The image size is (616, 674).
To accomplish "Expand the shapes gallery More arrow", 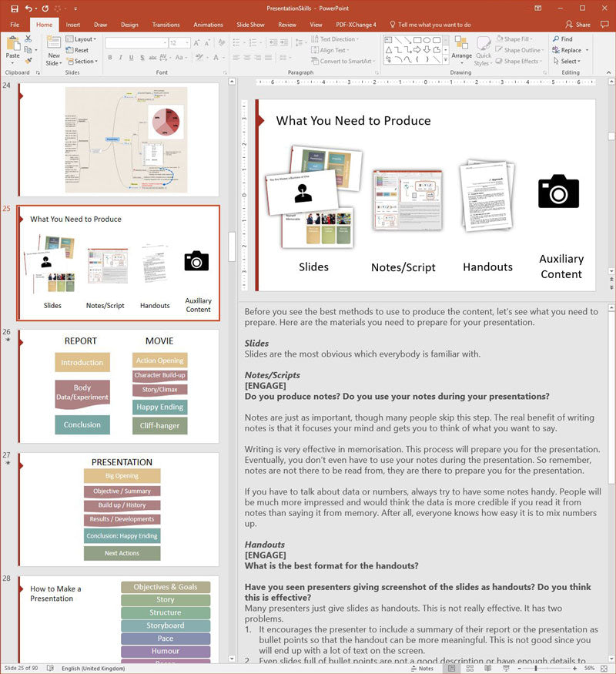I will coord(446,60).
